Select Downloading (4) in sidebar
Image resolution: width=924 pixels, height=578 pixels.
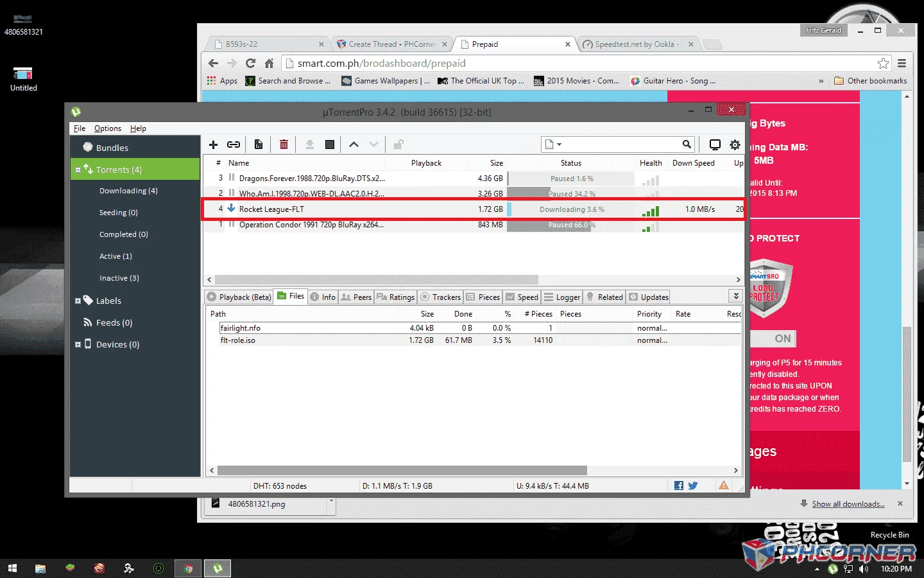(128, 191)
